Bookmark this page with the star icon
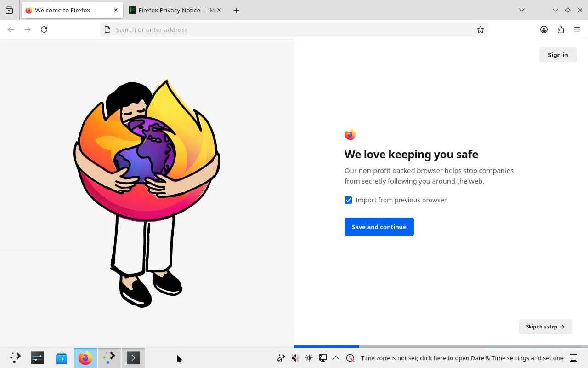The width and height of the screenshot is (588, 368). pyautogui.click(x=481, y=29)
